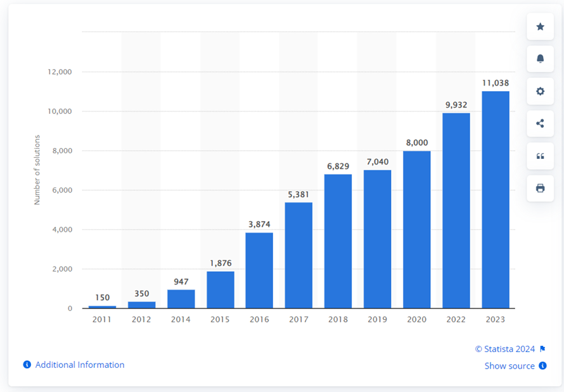Select the 2016 bar showing 3,874
Image resolution: width=564 pixels, height=392 pixels.
click(259, 270)
